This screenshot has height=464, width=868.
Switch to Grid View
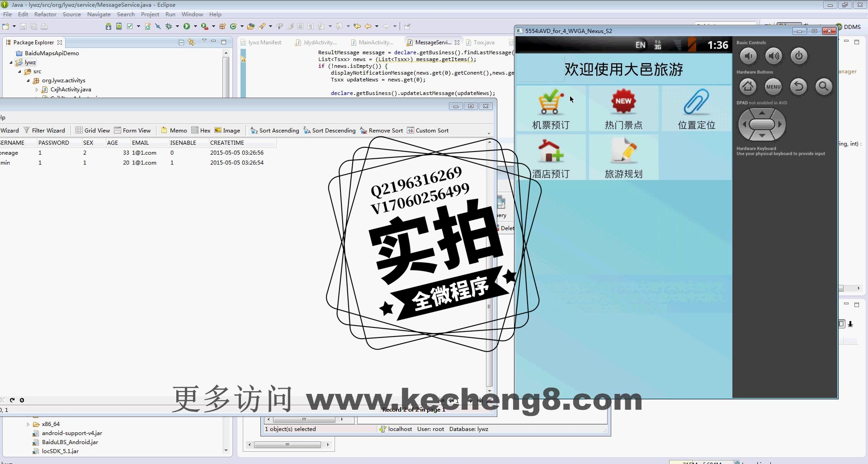point(93,130)
